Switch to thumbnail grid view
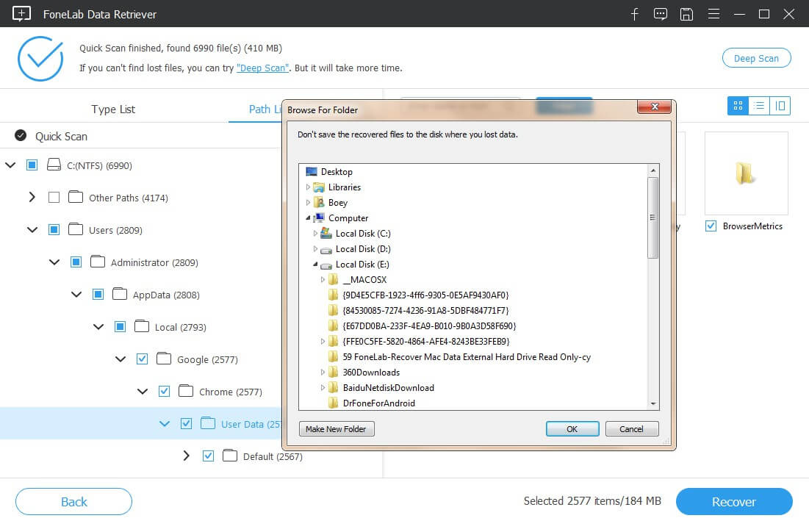The width and height of the screenshot is (809, 532). pyautogui.click(x=738, y=106)
